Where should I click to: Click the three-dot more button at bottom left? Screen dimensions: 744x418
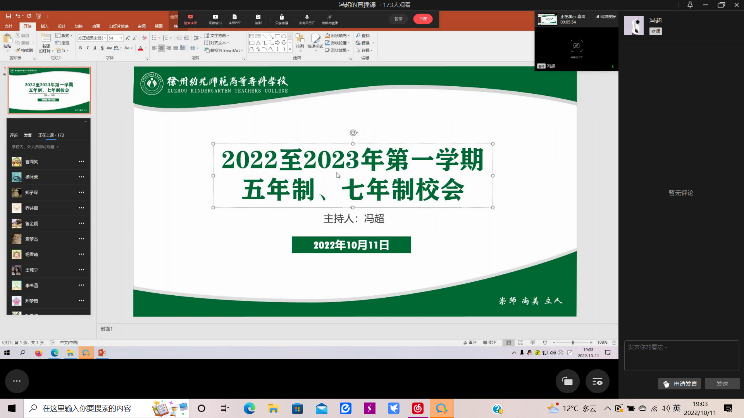15,380
